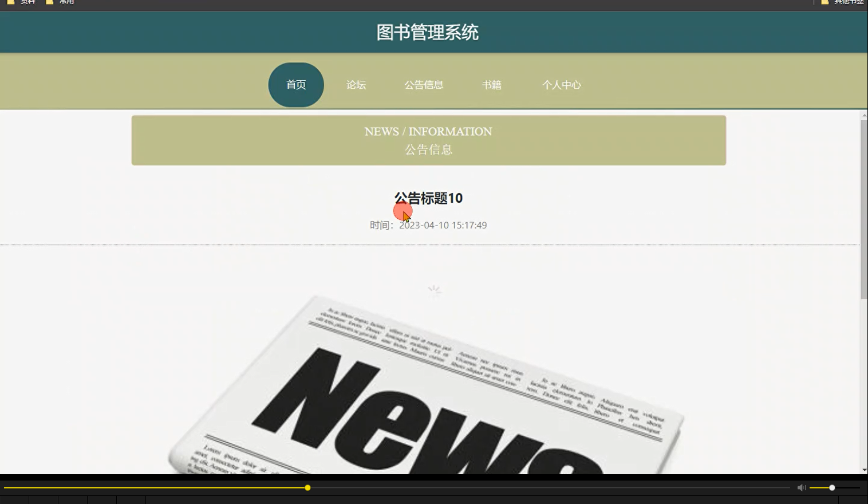Open announcement 公告标题10
This screenshot has height=504, width=868.
pyautogui.click(x=428, y=198)
